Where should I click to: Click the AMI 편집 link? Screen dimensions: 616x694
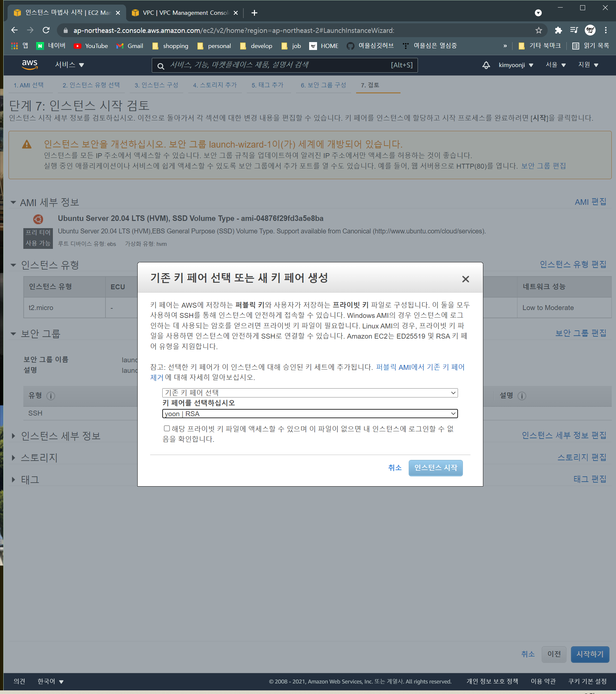click(591, 202)
